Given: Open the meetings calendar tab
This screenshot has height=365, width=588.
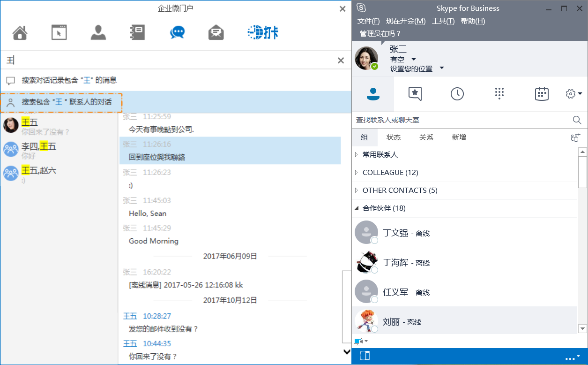Looking at the screenshot, I should 542,94.
